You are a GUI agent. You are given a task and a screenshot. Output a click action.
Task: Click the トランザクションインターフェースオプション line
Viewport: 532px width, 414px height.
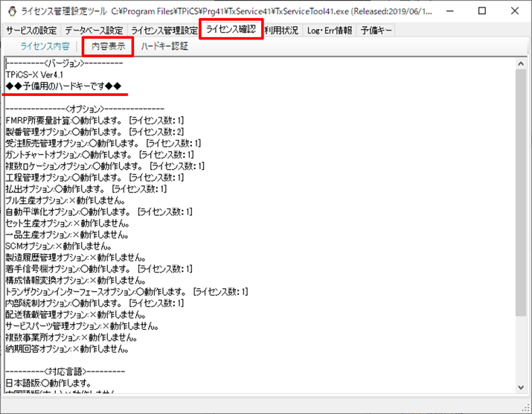click(x=127, y=292)
